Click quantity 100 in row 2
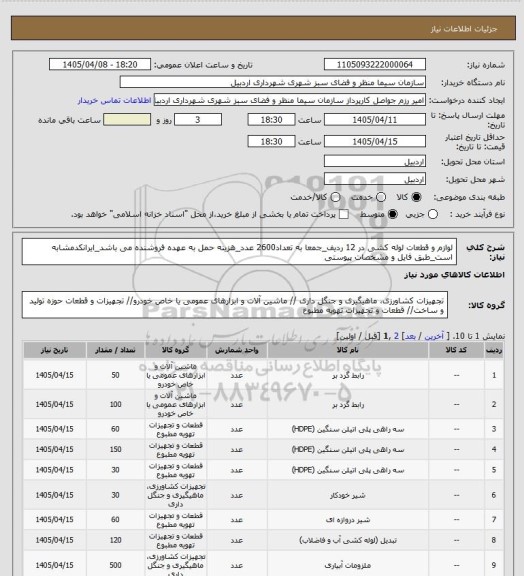The image size is (524, 576). click(115, 404)
